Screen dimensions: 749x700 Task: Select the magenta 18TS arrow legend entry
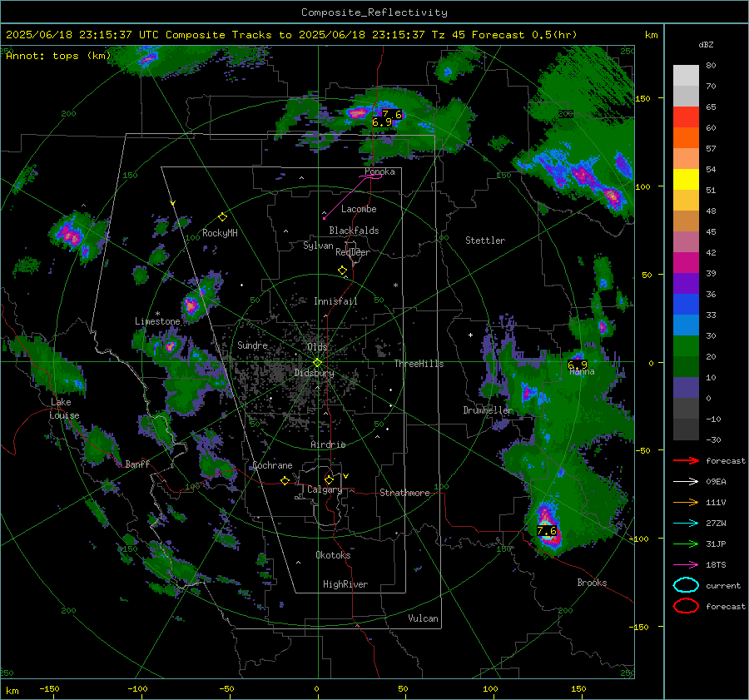[x=686, y=565]
